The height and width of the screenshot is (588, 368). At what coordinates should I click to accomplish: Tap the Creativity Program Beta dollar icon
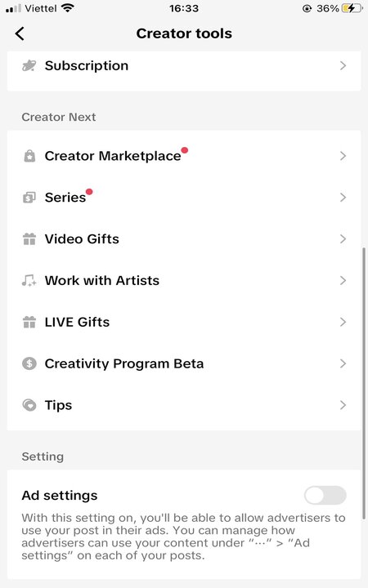(x=29, y=363)
